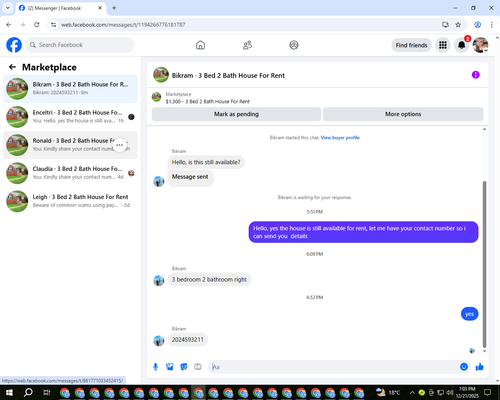The width and height of the screenshot is (500, 400).
Task: Open Facebook home via logo icon
Action: [14, 45]
